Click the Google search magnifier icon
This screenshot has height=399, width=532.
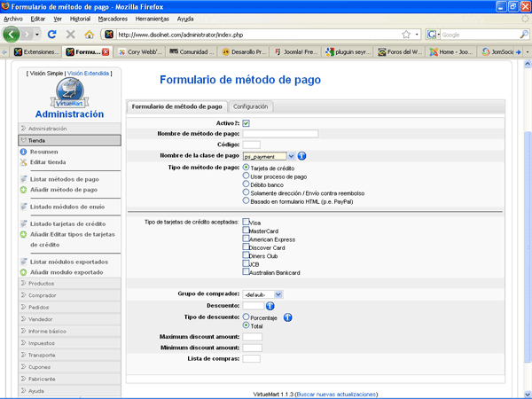(524, 35)
